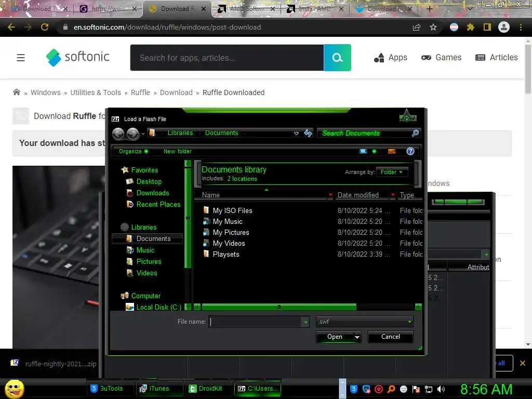Viewport: 532px width, 399px height.
Task: Click inside the File name field
Action: 255,322
